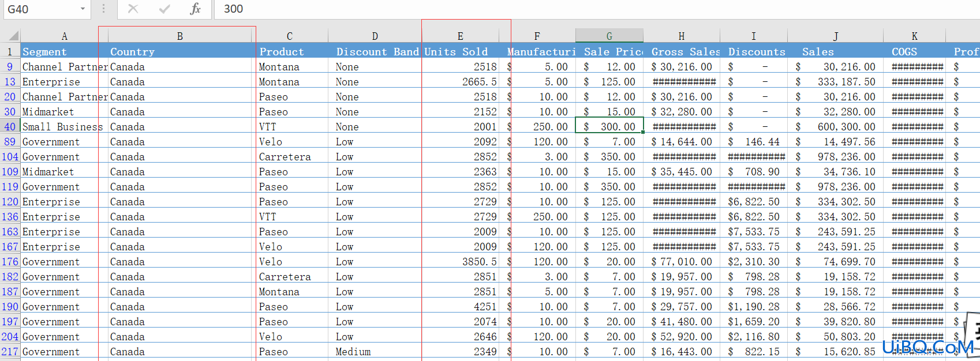980x361 pixels.
Task: Select column I header
Action: 754,36
